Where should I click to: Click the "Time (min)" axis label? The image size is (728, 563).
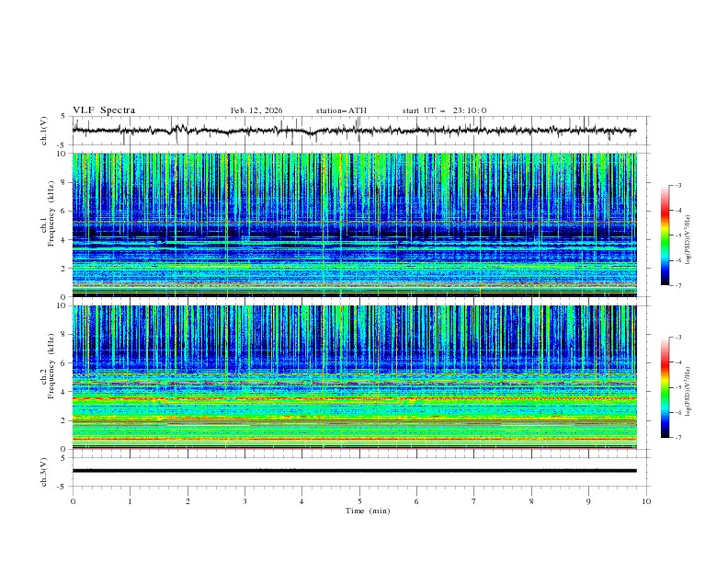(368, 511)
